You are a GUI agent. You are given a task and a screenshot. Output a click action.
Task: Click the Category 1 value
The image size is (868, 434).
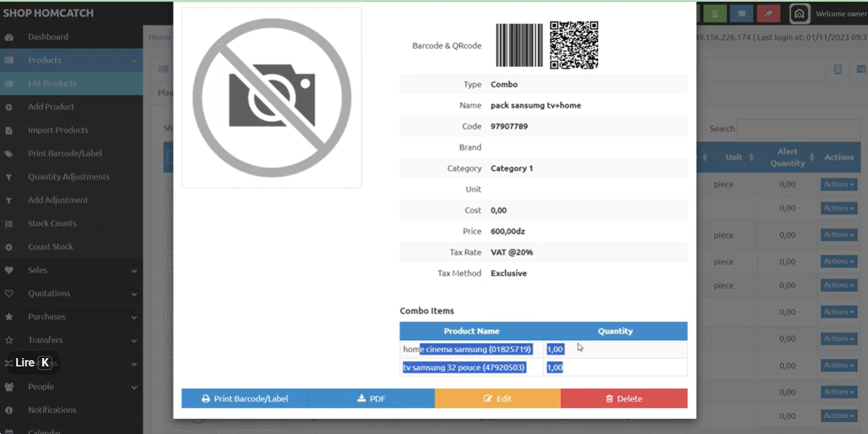point(512,169)
